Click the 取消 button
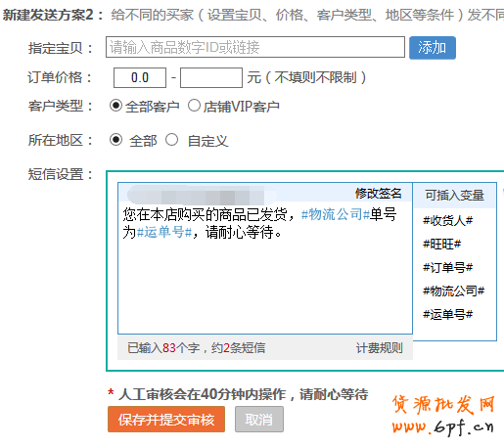Screen dimensions: 504x448 tap(259, 420)
